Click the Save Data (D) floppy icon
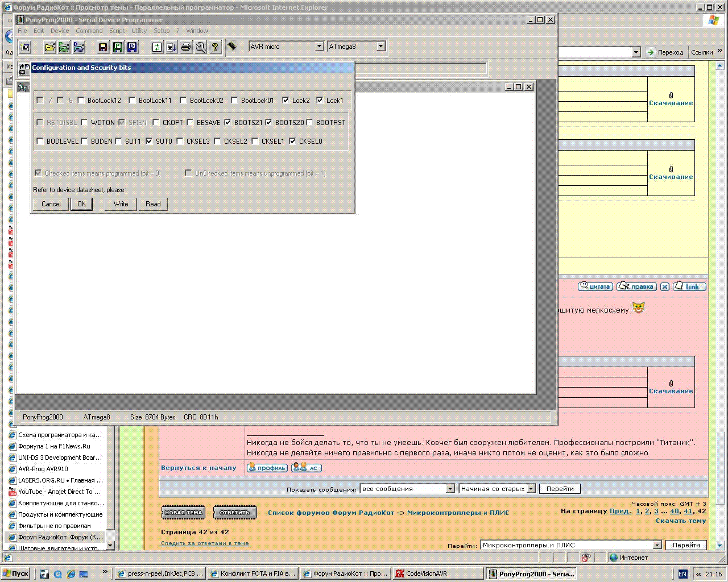This screenshot has height=582, width=728. coord(132,47)
